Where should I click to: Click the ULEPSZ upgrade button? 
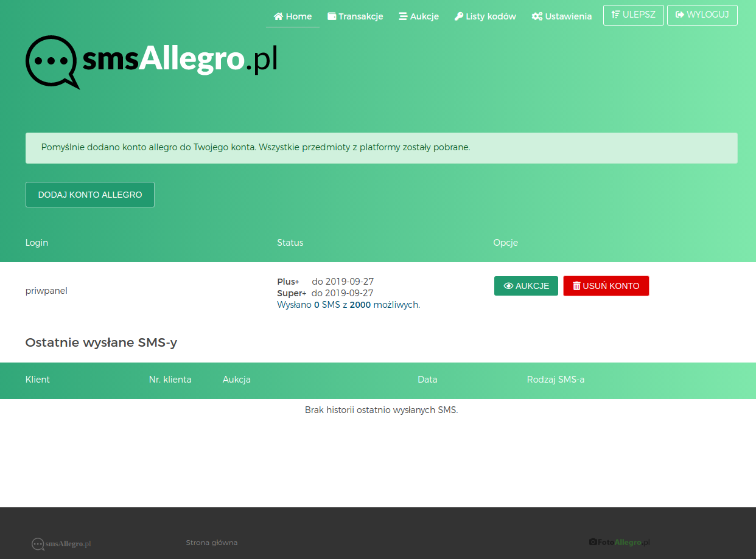[x=634, y=15]
